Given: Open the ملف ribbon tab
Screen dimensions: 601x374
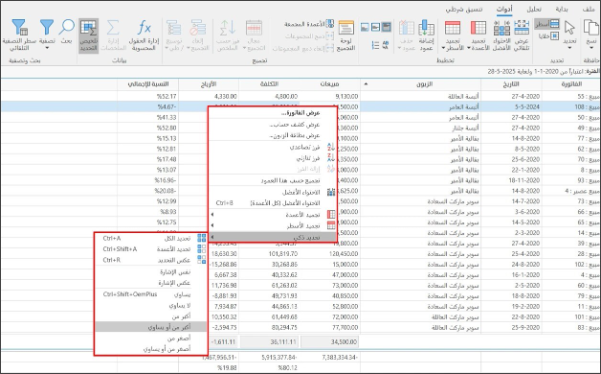Looking at the screenshot, I should pyautogui.click(x=589, y=10).
